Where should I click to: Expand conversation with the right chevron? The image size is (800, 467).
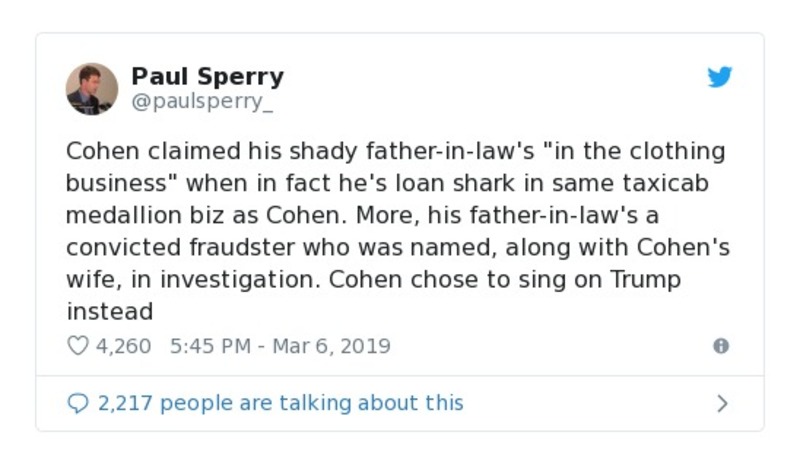point(722,404)
